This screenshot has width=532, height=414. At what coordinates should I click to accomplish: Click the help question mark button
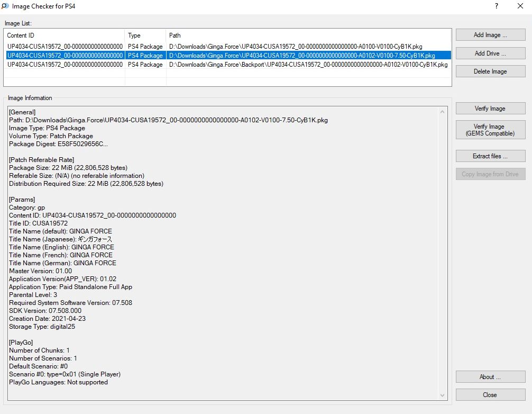(496, 6)
